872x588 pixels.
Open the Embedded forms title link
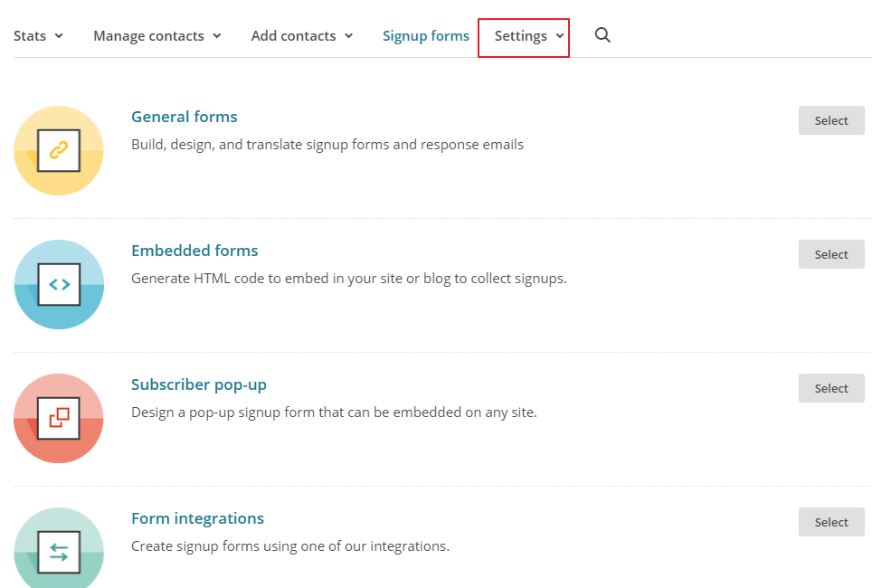[x=194, y=251]
